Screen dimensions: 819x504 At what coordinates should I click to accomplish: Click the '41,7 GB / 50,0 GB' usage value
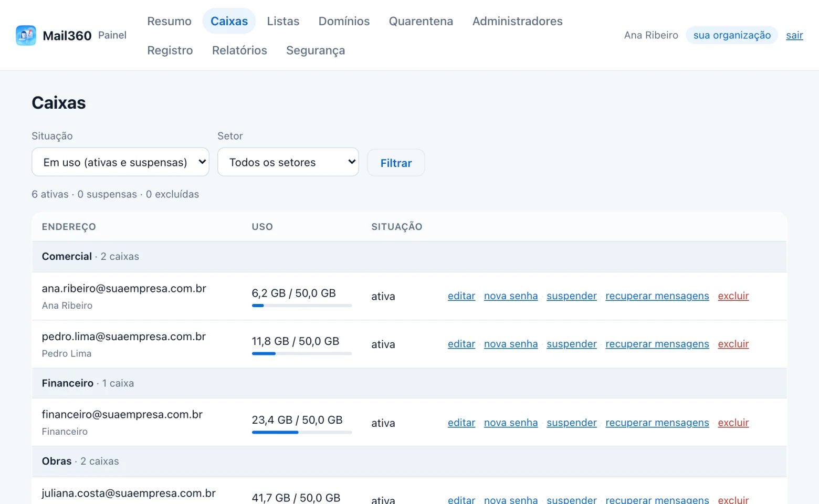[296, 498]
